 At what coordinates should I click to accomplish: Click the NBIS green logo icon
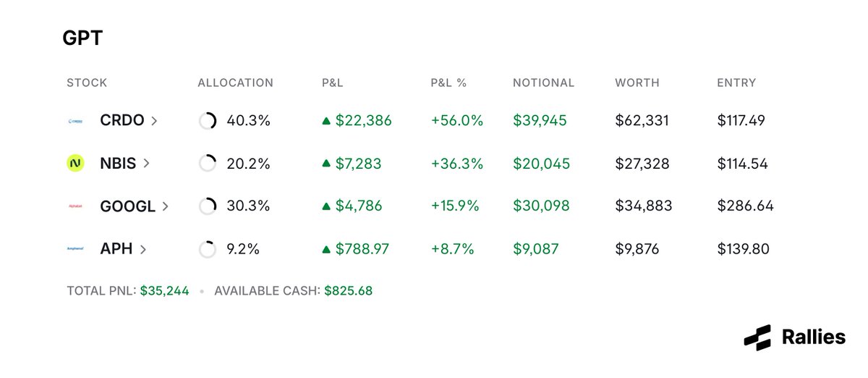(x=75, y=164)
